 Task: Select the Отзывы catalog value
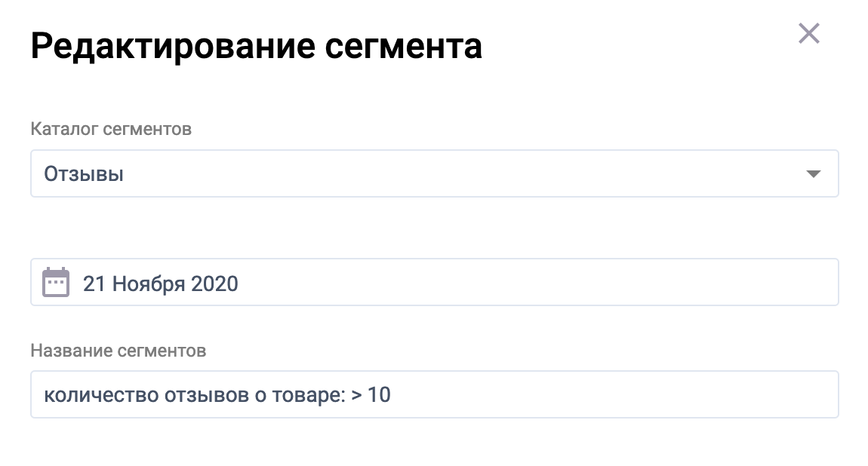[x=84, y=174]
